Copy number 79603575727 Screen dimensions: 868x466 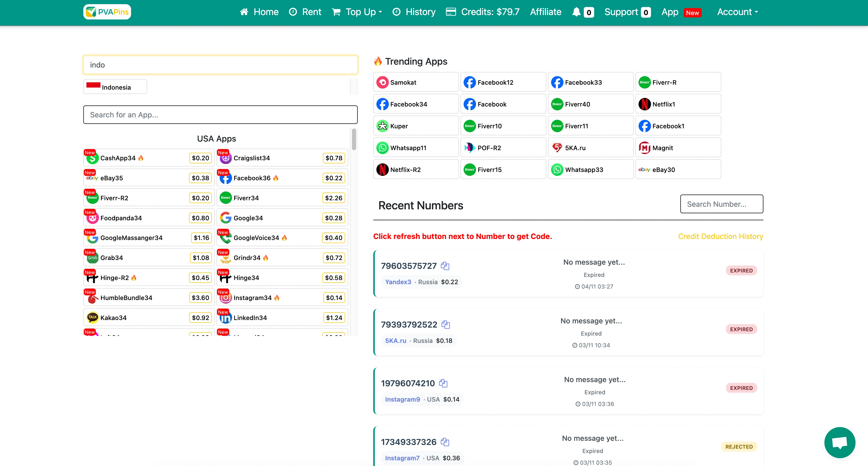(445, 266)
